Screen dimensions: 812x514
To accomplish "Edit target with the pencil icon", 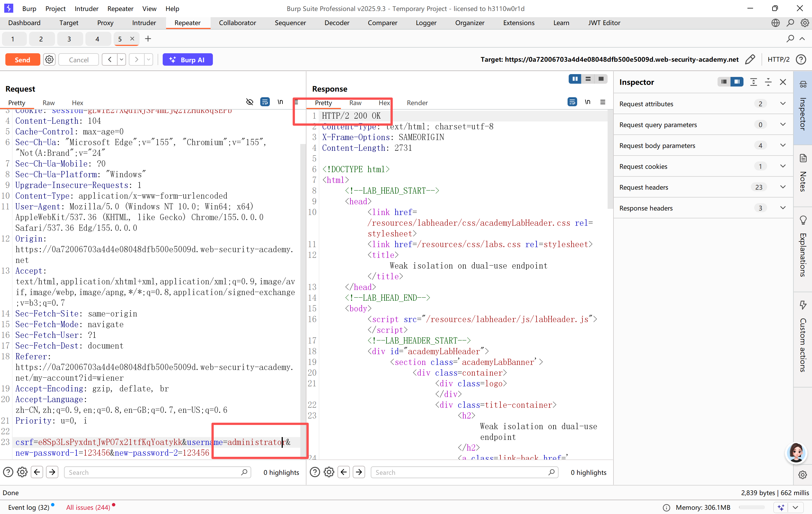I will coord(750,60).
